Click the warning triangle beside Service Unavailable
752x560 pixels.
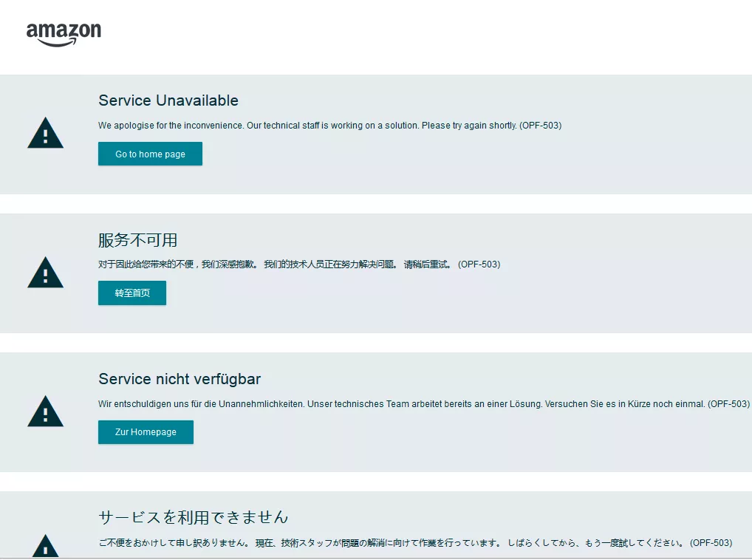pyautogui.click(x=46, y=133)
